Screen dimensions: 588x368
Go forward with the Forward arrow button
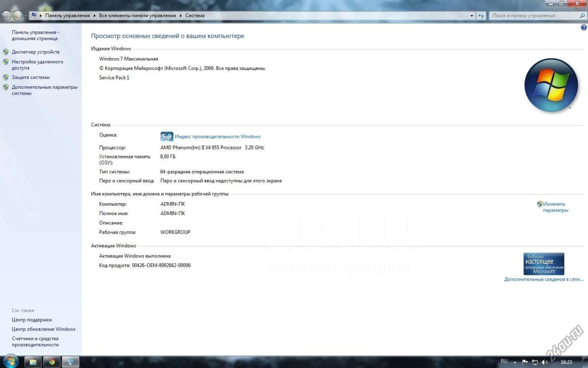pos(18,16)
